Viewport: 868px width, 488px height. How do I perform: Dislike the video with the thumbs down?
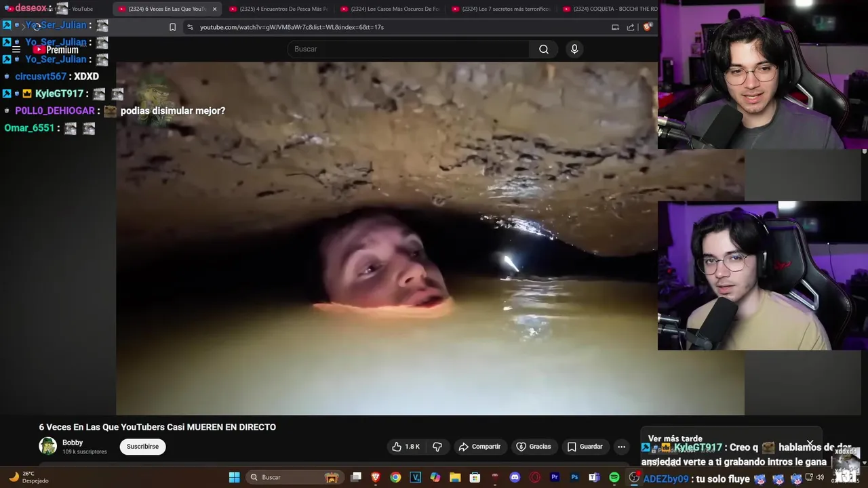437,447
